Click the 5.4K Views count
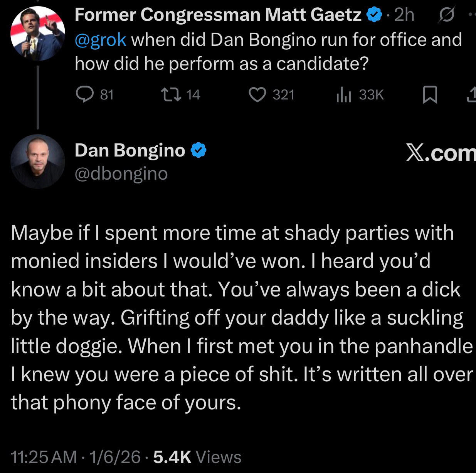This screenshot has width=476, height=473. click(x=197, y=457)
